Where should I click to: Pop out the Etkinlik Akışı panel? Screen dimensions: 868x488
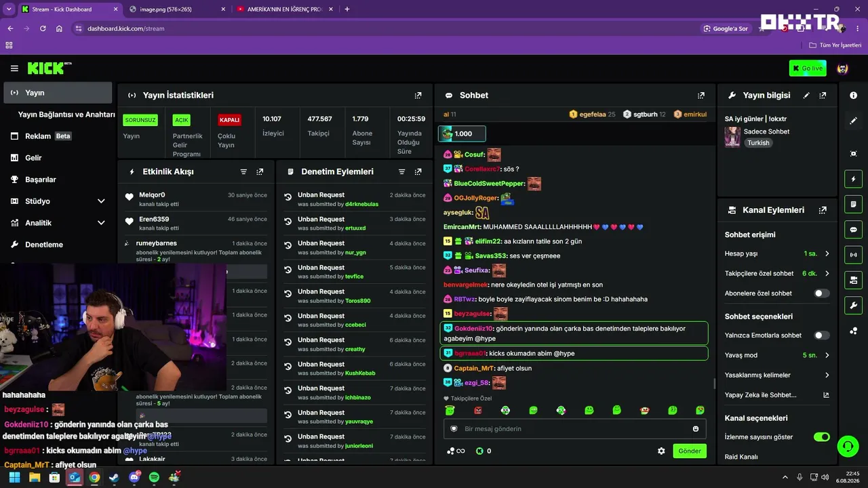pyautogui.click(x=260, y=172)
